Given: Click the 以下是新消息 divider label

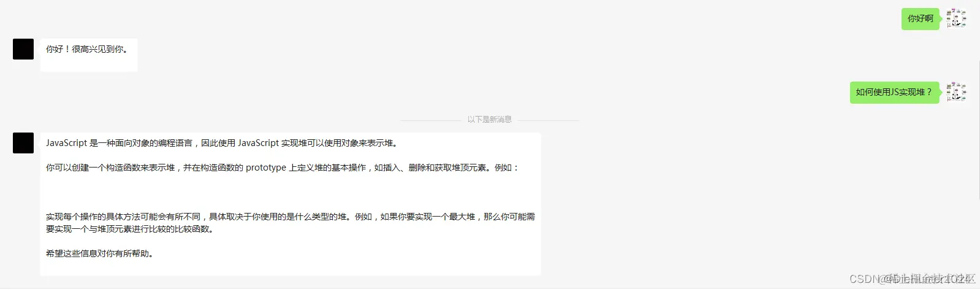Looking at the screenshot, I should pyautogui.click(x=490, y=120).
